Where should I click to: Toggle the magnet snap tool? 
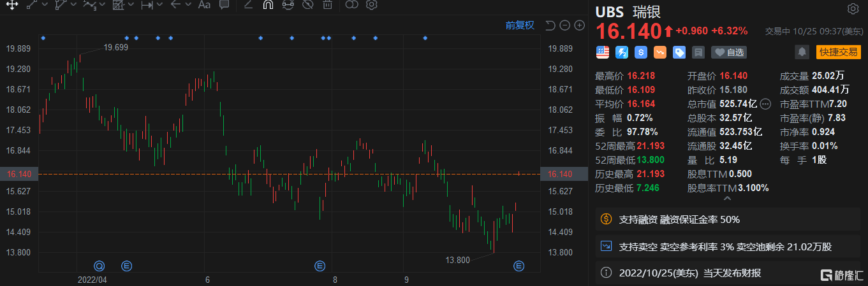tap(268, 5)
